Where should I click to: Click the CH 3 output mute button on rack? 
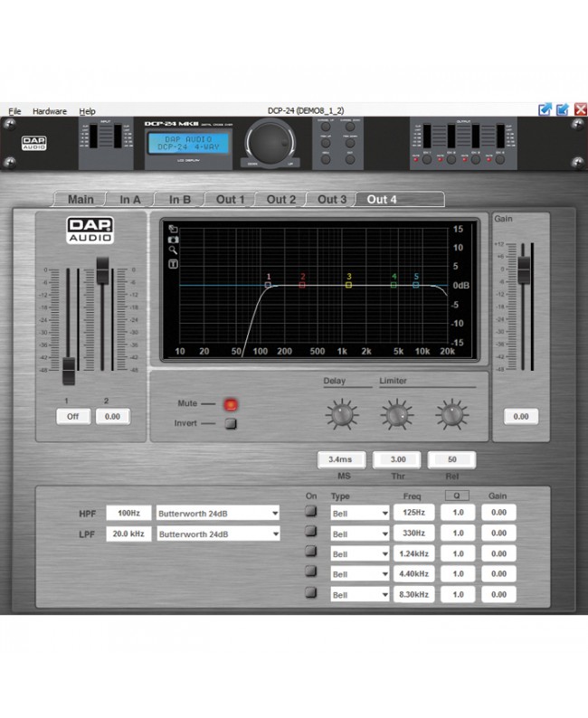point(476,159)
